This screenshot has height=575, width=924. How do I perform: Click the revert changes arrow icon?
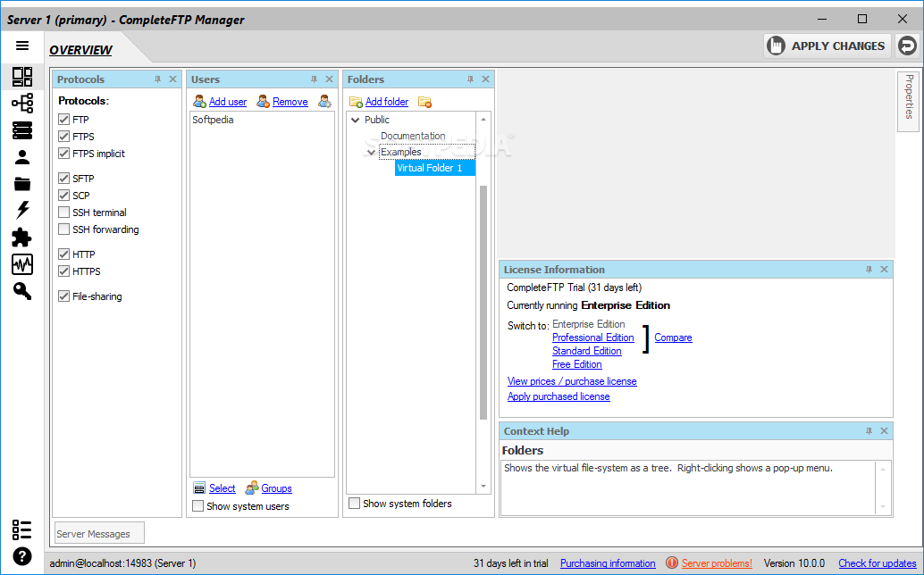point(908,46)
